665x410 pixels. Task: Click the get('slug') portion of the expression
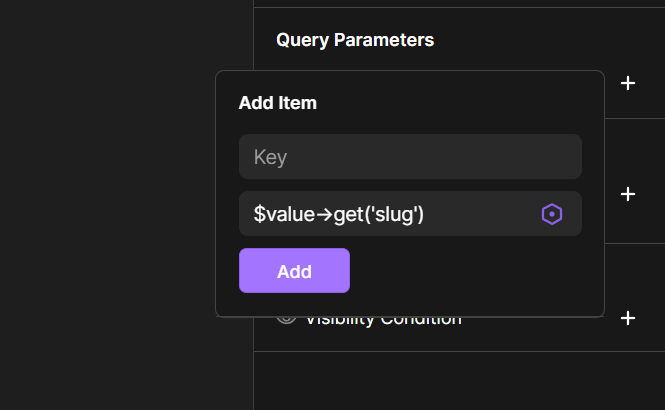pos(378,214)
